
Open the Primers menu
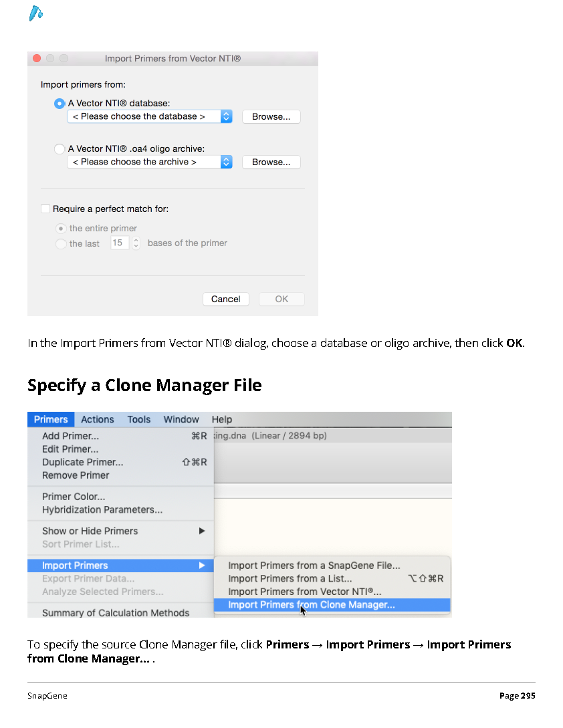point(51,419)
